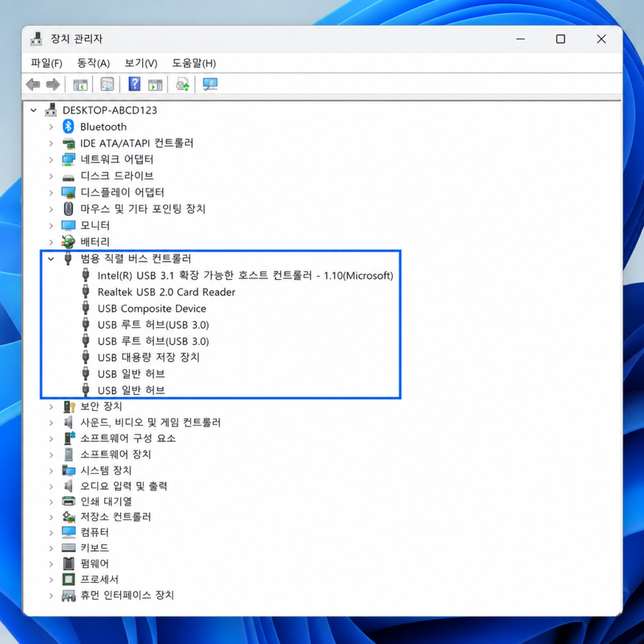The height and width of the screenshot is (644, 644).
Task: Select the 범용 직렬 버스 컨트롤러 label
Action: (136, 258)
